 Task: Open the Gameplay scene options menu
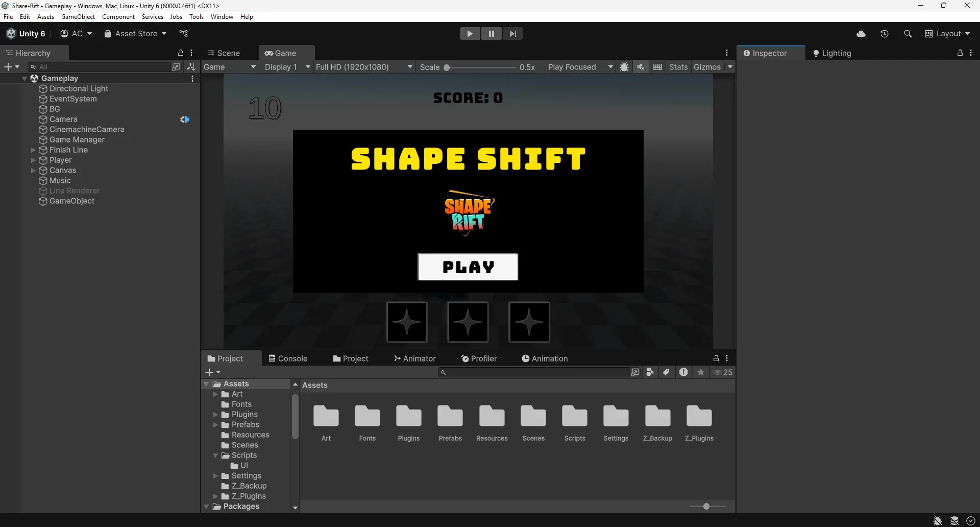pos(192,79)
